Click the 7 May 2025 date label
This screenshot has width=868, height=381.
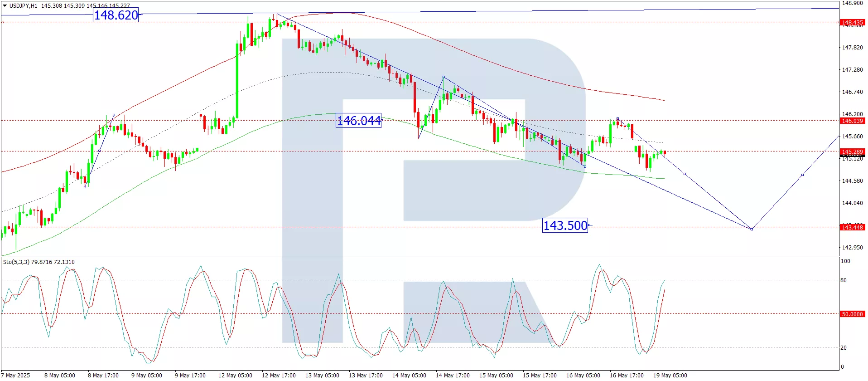[x=17, y=375]
